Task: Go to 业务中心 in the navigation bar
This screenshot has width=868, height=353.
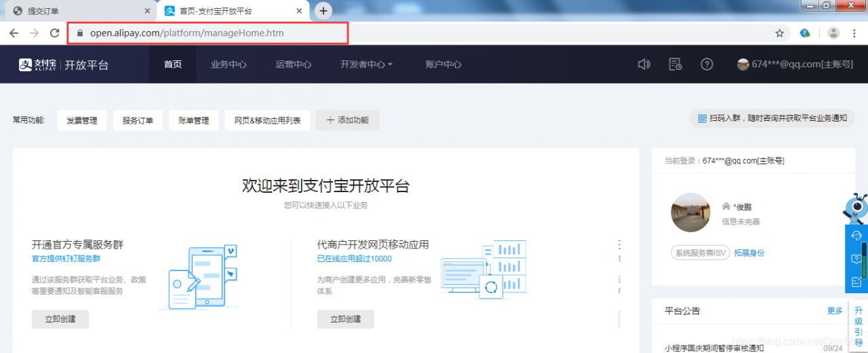Action: (229, 64)
